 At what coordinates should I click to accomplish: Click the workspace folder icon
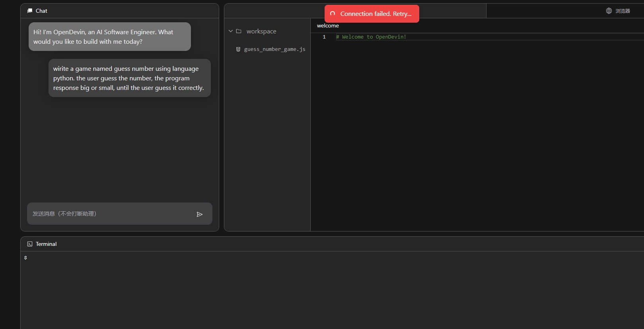tap(239, 31)
